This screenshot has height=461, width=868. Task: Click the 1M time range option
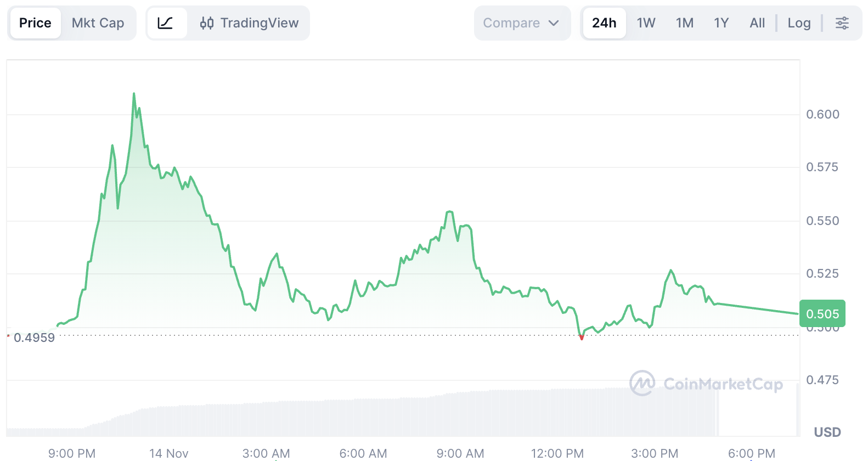685,23
